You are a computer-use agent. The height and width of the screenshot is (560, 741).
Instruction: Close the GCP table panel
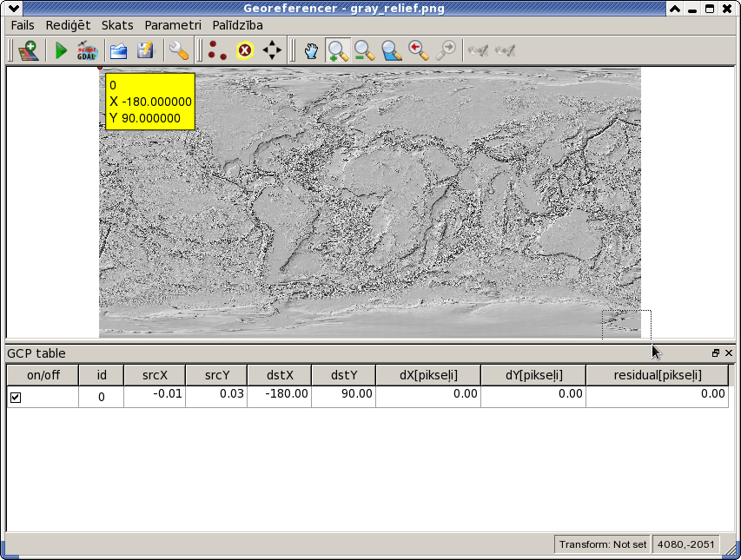coord(729,353)
